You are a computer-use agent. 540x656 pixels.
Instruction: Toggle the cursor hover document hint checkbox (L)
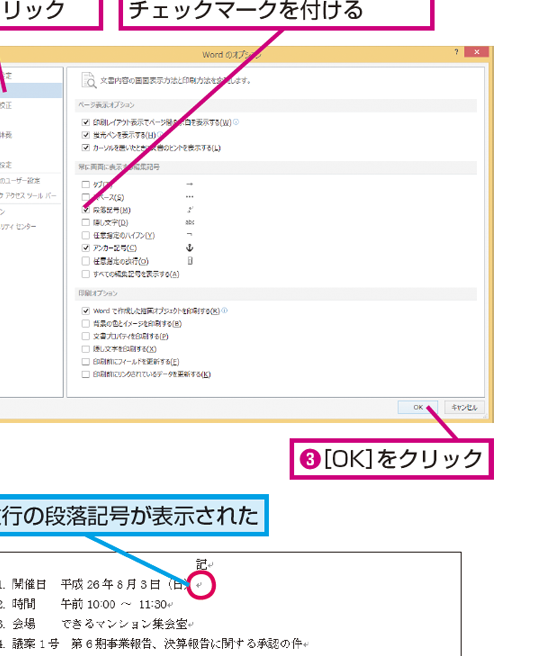[86, 147]
